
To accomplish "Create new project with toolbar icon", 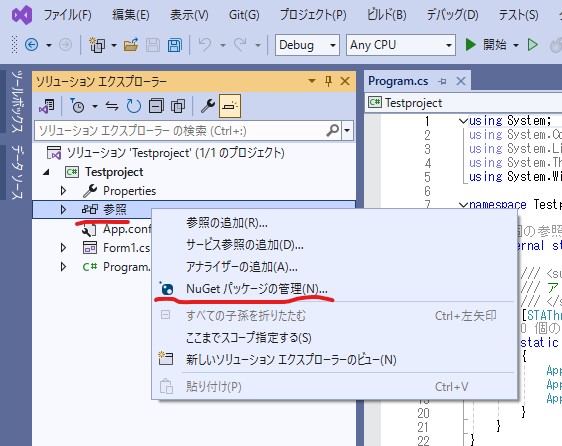I will tap(97, 45).
